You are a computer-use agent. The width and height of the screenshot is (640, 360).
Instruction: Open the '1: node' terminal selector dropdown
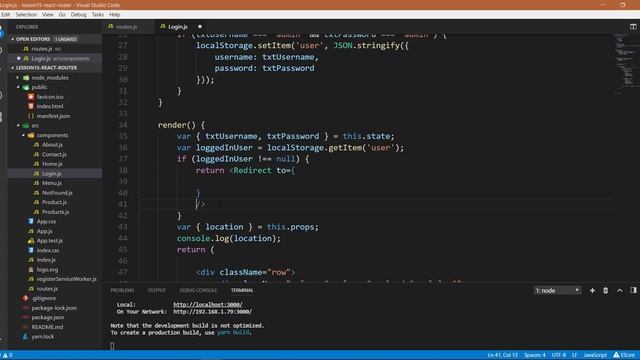click(x=557, y=290)
